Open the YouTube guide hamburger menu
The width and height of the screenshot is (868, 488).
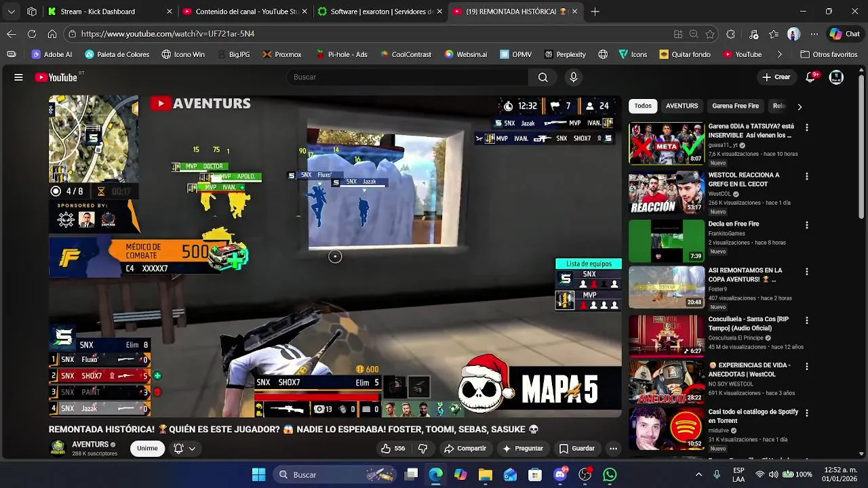click(x=18, y=77)
